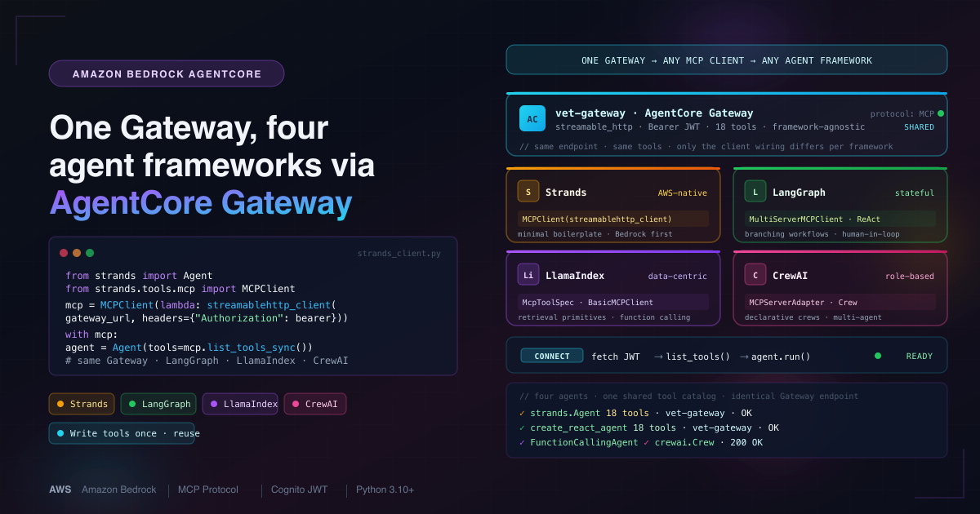Click the list_tools() step
Viewport: 980px width, 514px height.
pyautogui.click(x=698, y=357)
